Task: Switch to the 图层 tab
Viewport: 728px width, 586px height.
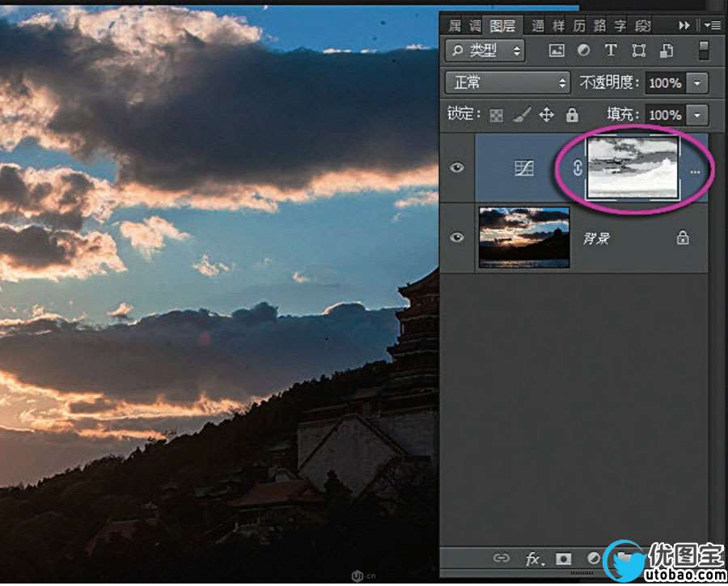Action: [502, 26]
